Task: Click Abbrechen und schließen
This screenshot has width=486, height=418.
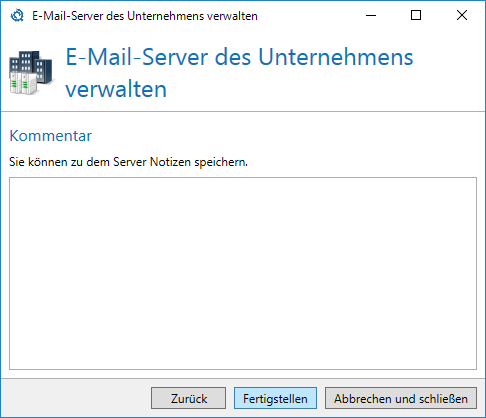Action: [401, 398]
